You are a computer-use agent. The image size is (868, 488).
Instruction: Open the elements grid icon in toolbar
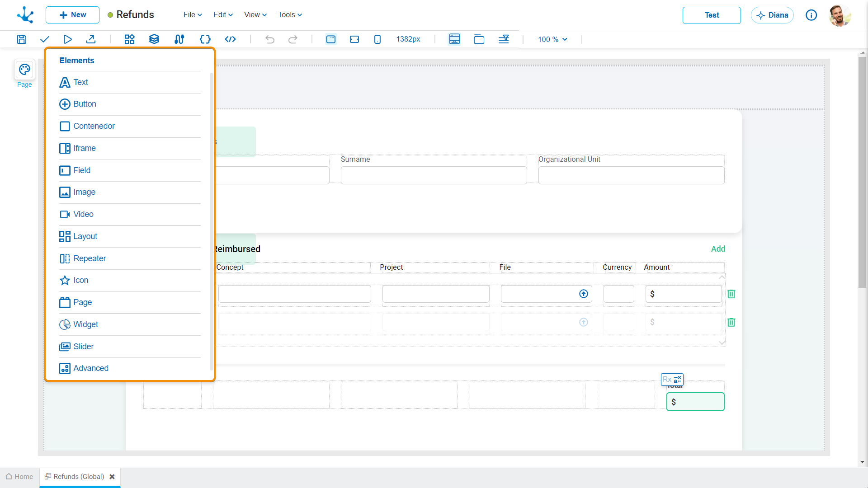[x=130, y=39]
